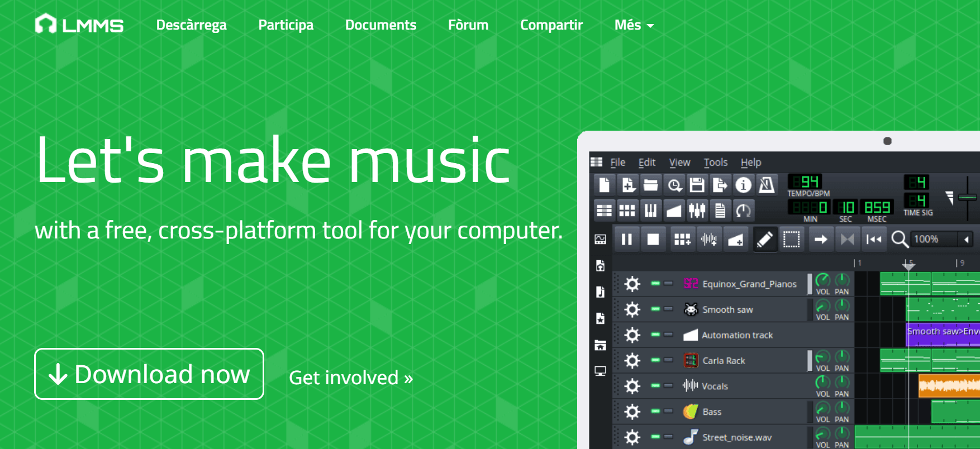Toggle the right-arrow auto-scroll button
Viewport: 980px width, 449px height.
pos(820,240)
